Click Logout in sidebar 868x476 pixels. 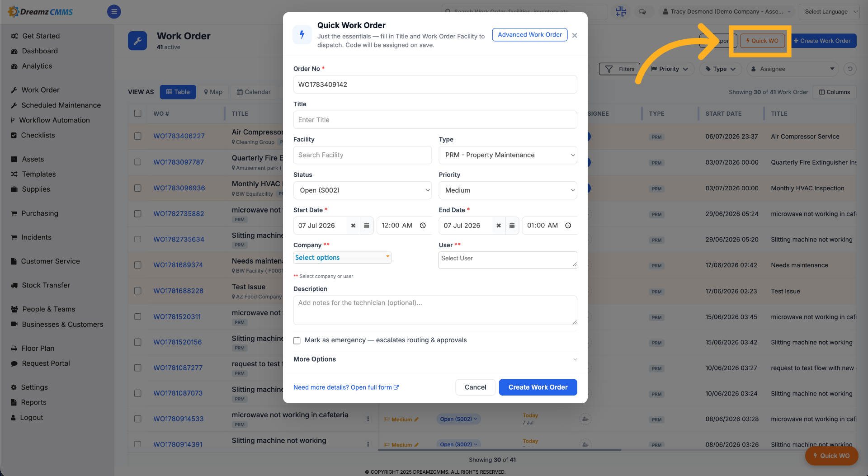[x=31, y=418]
